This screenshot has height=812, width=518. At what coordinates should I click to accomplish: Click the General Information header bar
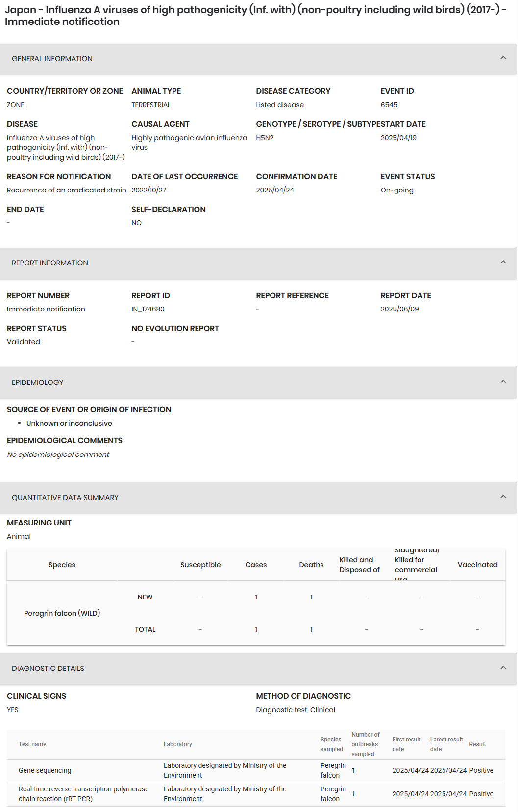(258, 59)
